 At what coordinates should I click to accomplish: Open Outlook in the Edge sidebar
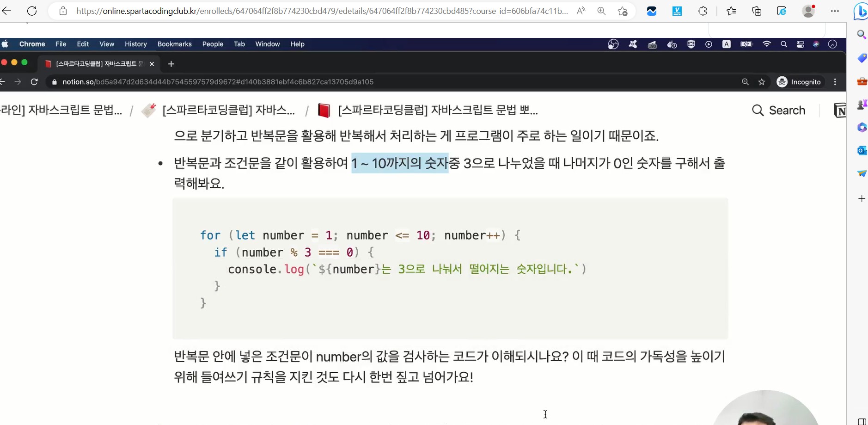coord(862,150)
